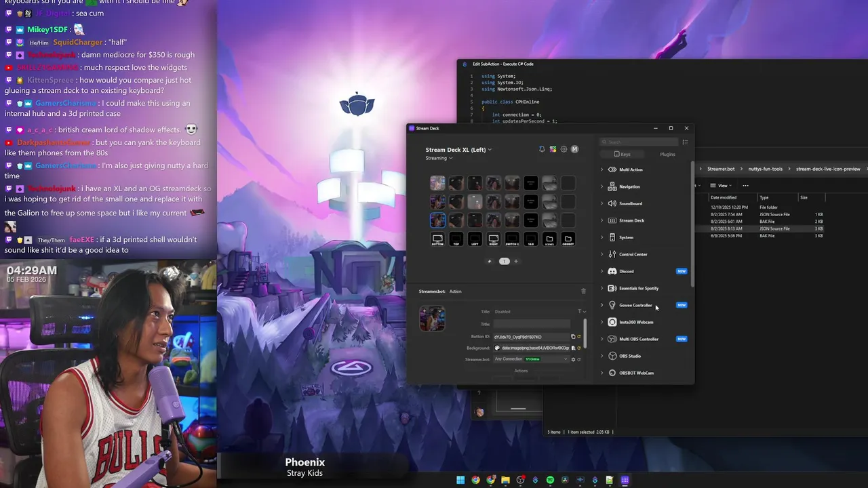The height and width of the screenshot is (488, 868).
Task: Open the title text style dropdown (T)
Action: point(581,312)
